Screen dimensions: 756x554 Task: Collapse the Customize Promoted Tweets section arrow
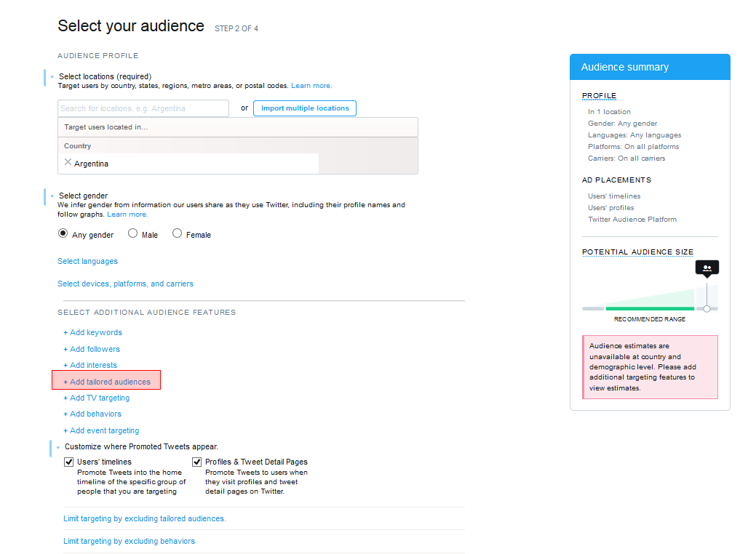58,447
